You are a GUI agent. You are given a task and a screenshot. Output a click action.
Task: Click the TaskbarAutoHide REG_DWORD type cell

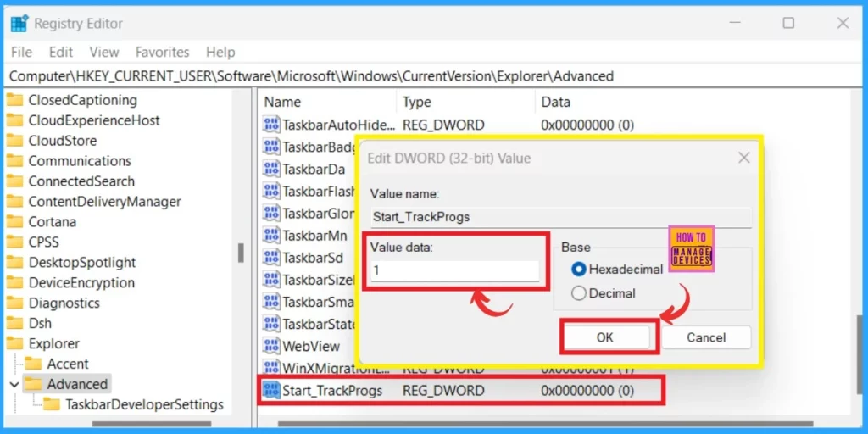[x=443, y=125]
